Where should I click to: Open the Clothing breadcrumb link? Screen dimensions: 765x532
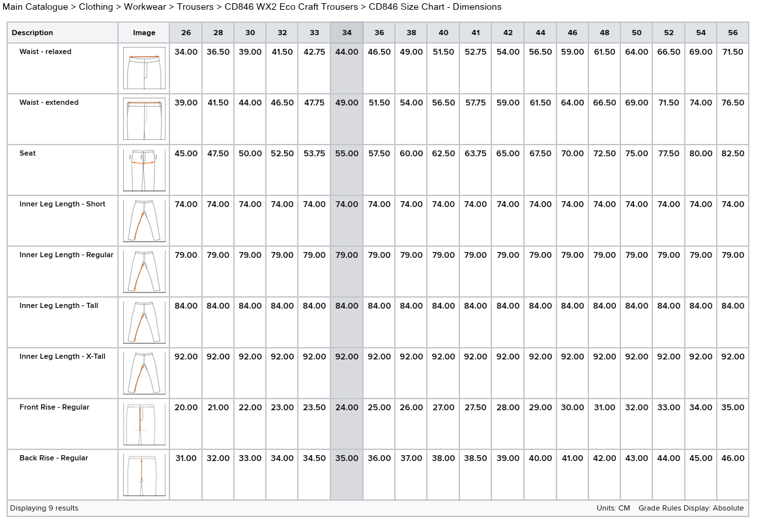(x=96, y=7)
